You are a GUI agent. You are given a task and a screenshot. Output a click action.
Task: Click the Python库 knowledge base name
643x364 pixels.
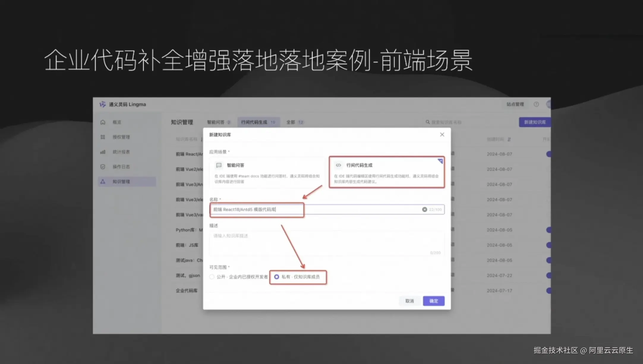point(189,230)
